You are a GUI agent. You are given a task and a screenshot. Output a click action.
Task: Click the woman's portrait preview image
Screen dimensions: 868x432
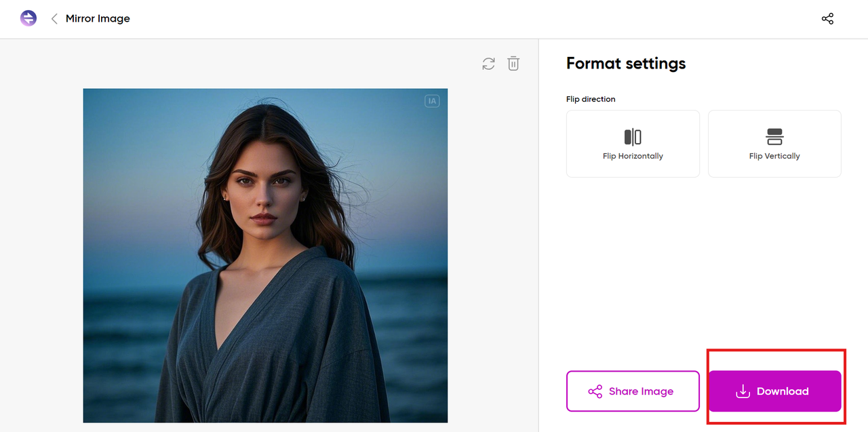click(265, 255)
